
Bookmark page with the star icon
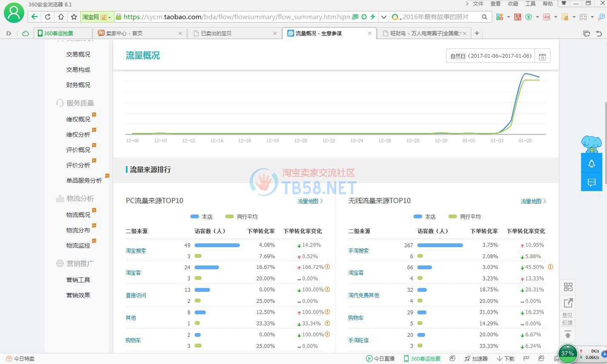click(74, 17)
